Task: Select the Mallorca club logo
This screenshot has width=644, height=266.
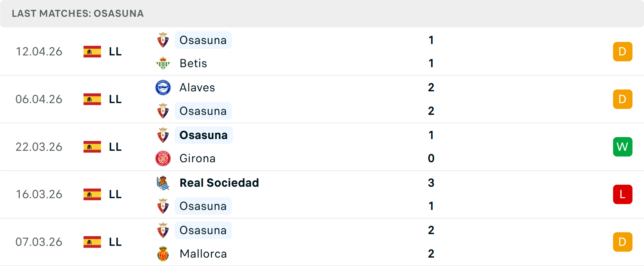Action: tap(163, 254)
